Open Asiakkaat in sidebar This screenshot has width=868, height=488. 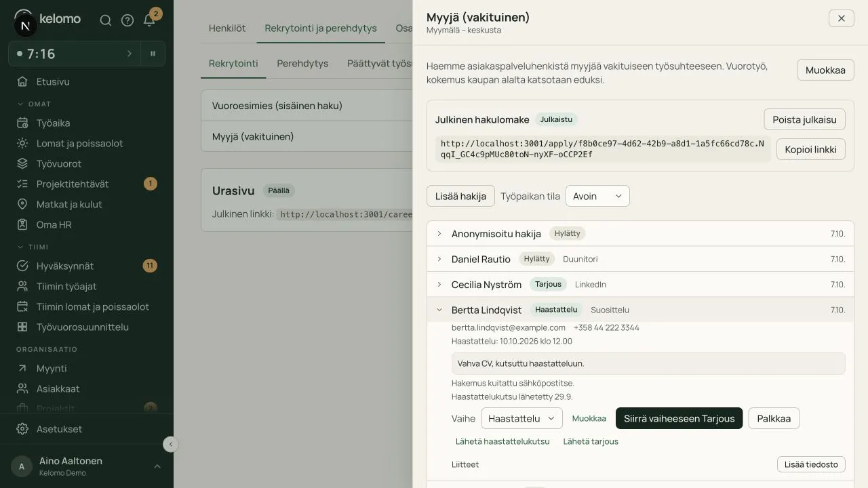coord(87,388)
